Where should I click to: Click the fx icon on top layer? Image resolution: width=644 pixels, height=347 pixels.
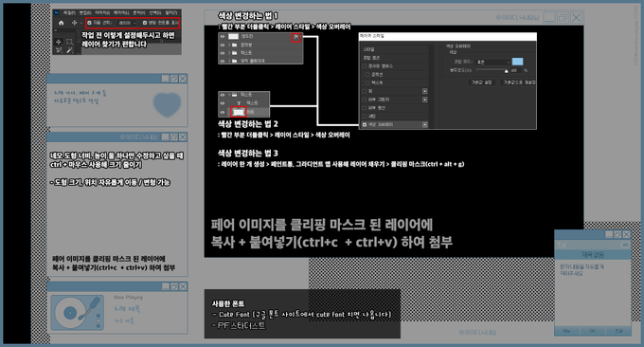[296, 37]
